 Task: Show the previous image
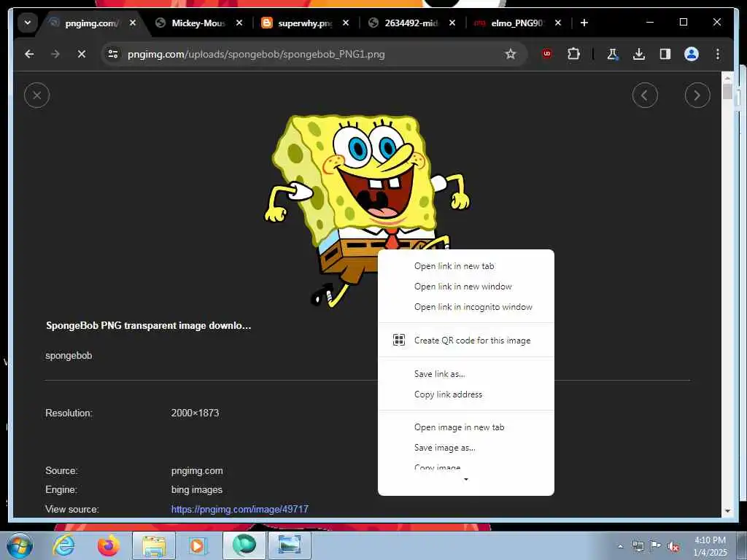click(x=645, y=96)
